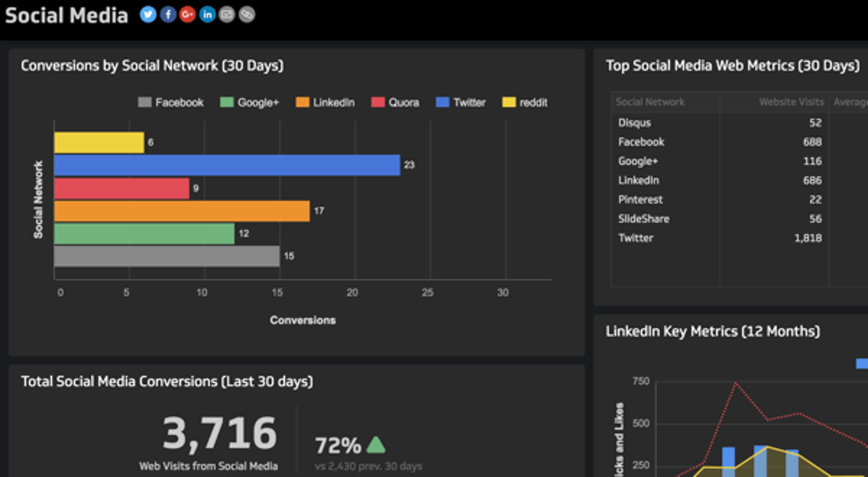Click the copy link chain icon
The image size is (868, 477).
[247, 14]
